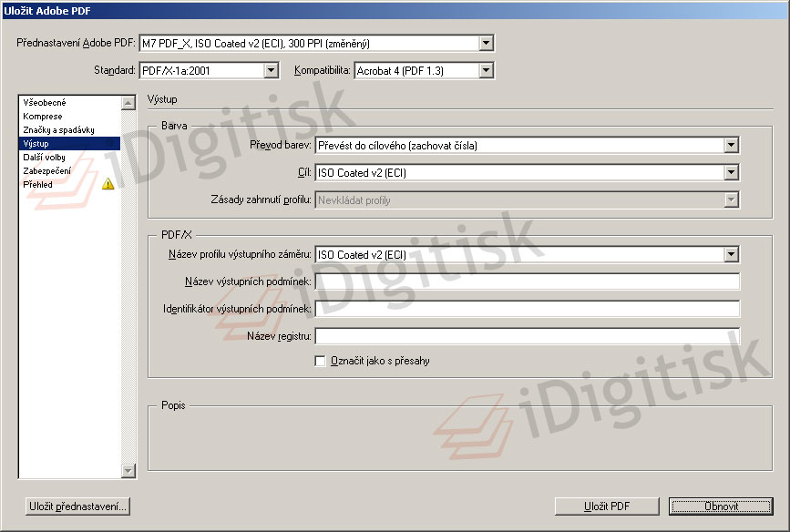The image size is (790, 532).
Task: Switch to the Komprese category
Action: [69, 117]
